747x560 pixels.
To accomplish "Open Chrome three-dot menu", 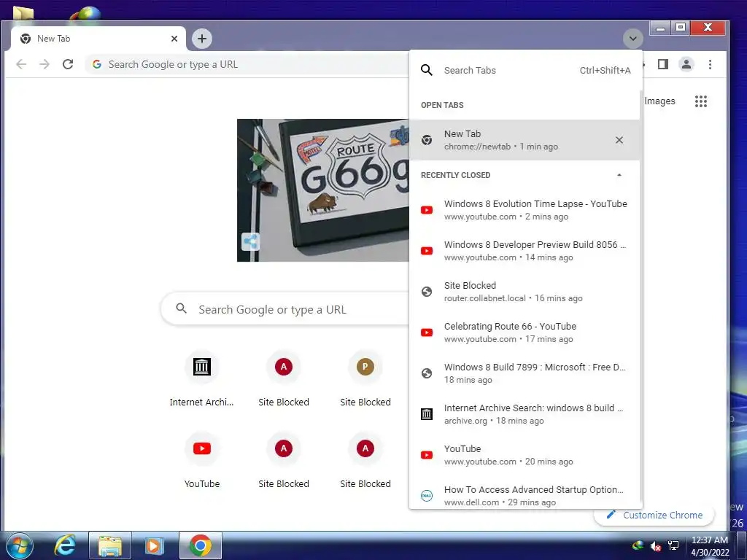I will click(710, 64).
